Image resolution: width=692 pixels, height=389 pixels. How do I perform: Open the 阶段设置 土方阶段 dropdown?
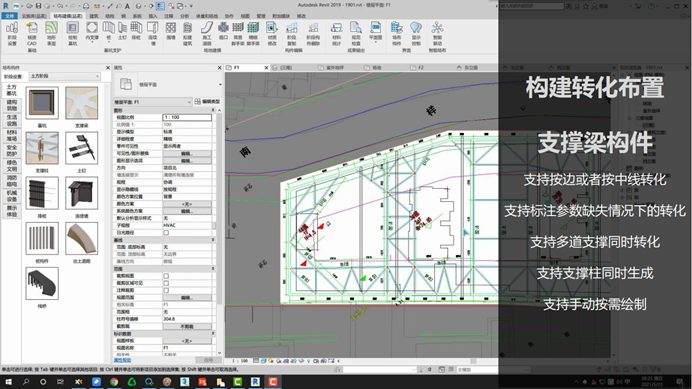65,76
